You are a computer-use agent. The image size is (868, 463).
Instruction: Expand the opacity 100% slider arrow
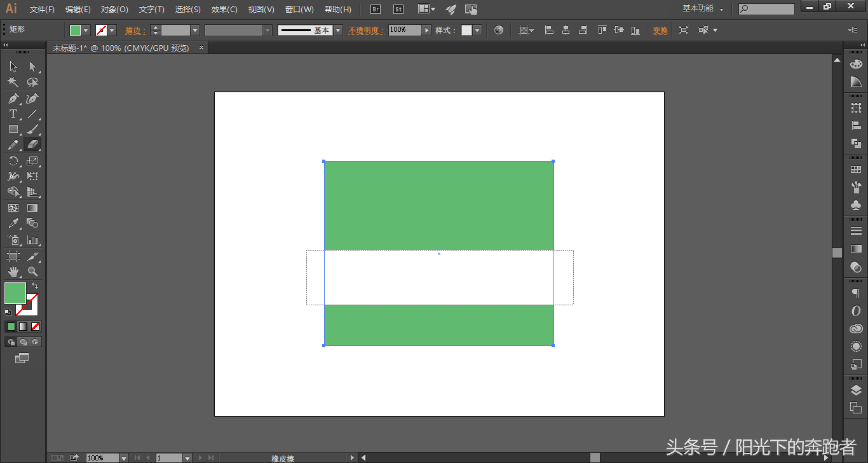[x=427, y=31]
